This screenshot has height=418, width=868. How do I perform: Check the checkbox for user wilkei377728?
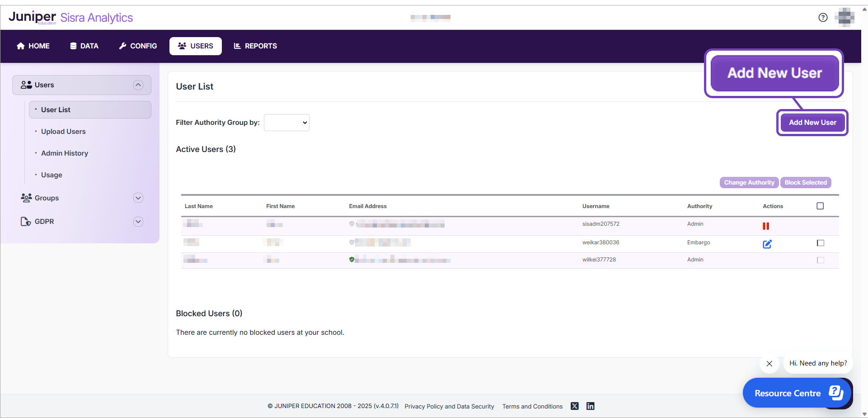click(x=820, y=260)
